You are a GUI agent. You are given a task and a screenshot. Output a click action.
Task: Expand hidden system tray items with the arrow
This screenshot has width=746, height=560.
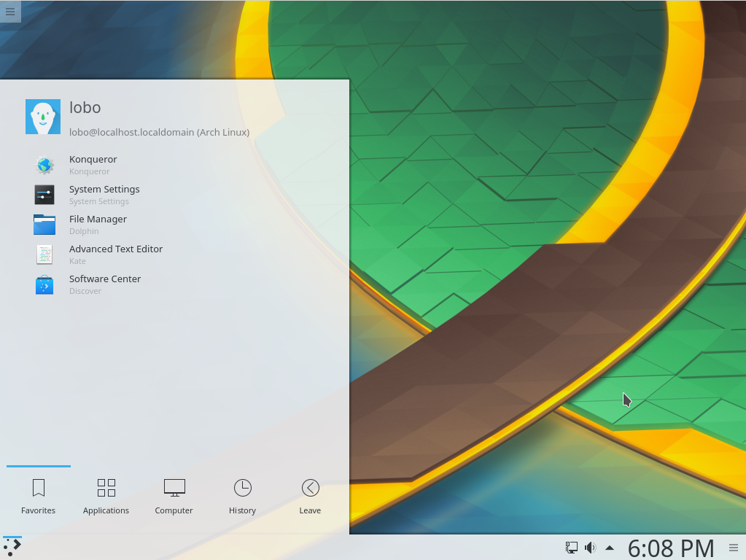pos(610,548)
